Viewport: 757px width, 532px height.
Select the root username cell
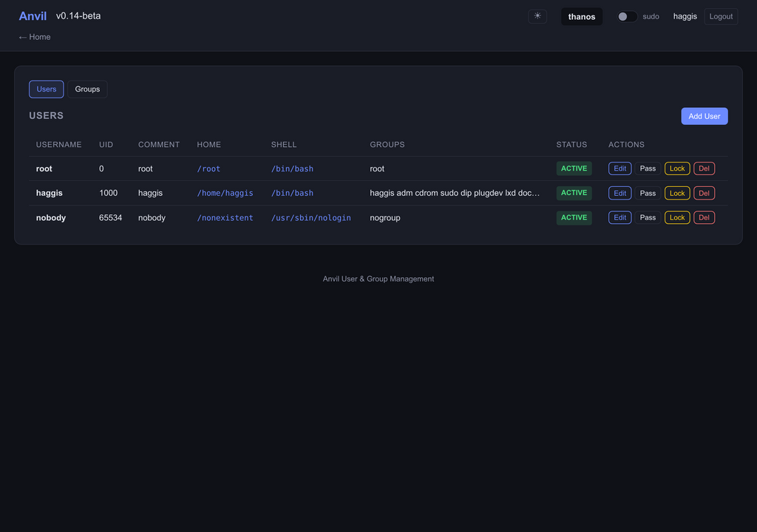[44, 168]
